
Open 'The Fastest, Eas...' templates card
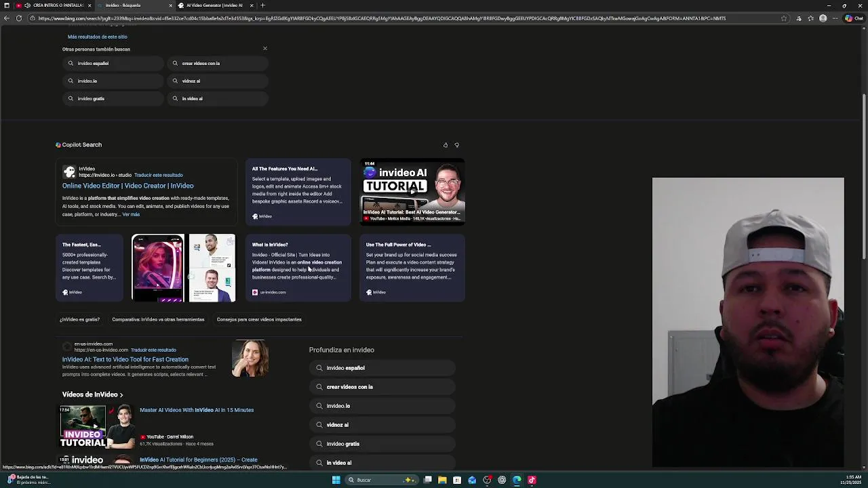pos(90,268)
